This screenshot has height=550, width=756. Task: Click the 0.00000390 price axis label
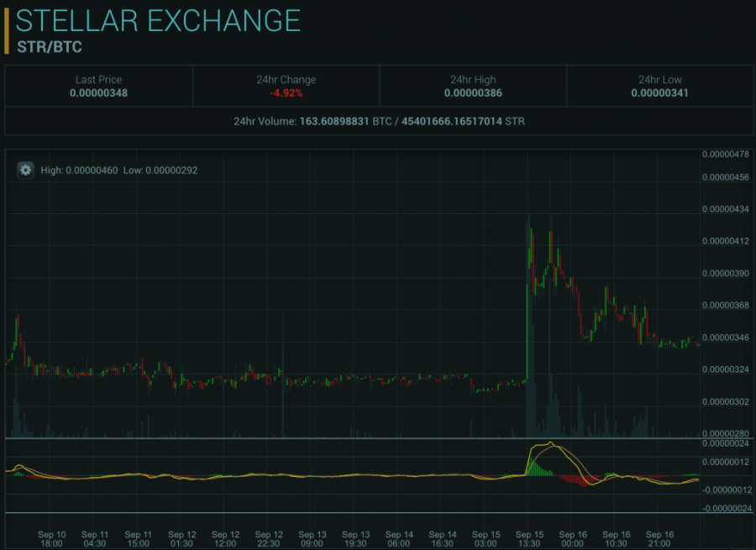coord(726,273)
